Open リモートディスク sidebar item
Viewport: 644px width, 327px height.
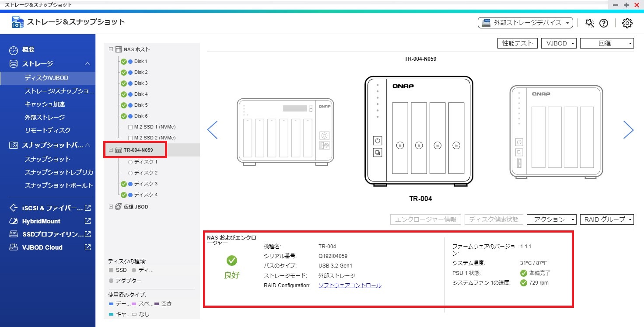click(48, 130)
